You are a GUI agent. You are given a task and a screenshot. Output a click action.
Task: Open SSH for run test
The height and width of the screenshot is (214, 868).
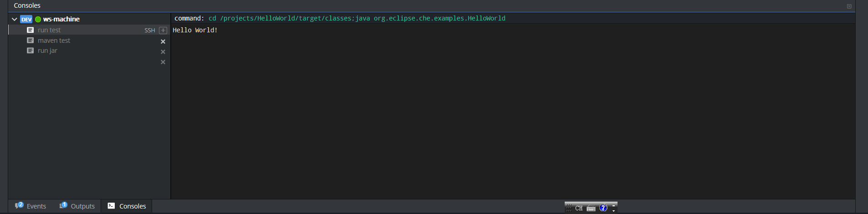point(149,31)
